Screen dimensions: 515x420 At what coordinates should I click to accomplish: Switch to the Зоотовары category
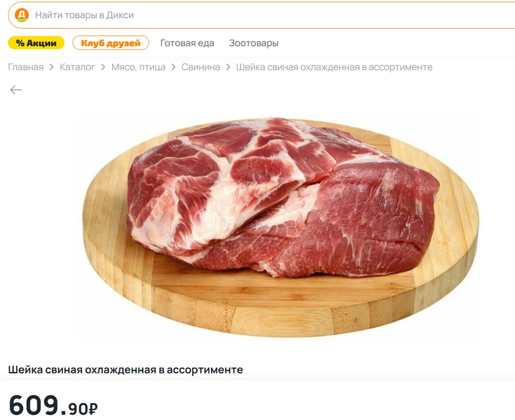pyautogui.click(x=253, y=43)
